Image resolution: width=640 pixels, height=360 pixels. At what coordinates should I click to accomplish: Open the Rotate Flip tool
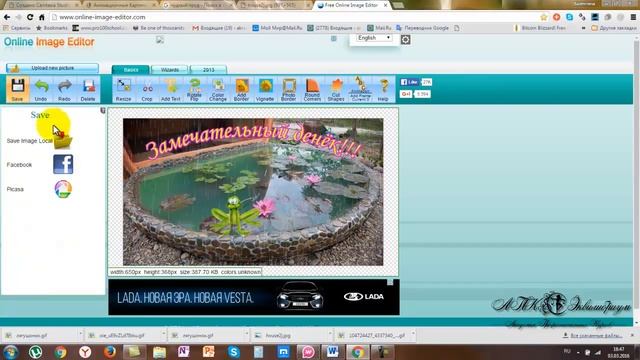click(194, 89)
